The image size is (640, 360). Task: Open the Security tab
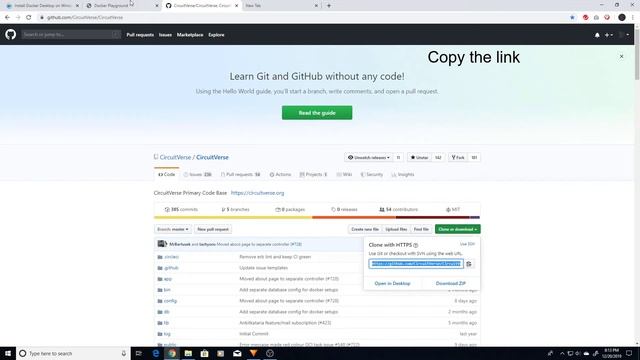pos(372,175)
